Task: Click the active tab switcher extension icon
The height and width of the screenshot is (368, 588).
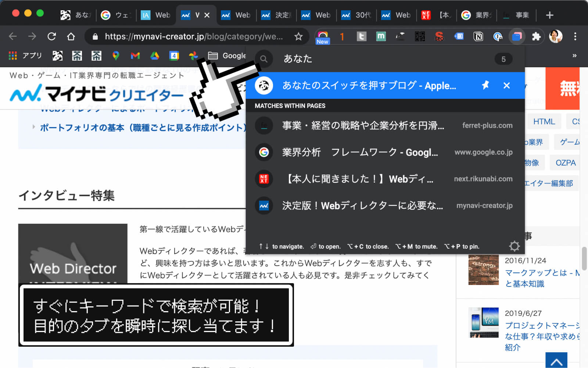Action: coord(517,36)
